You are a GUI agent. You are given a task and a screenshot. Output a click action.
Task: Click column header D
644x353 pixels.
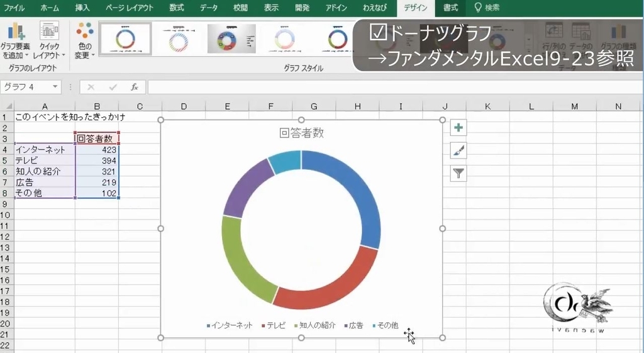pos(184,106)
